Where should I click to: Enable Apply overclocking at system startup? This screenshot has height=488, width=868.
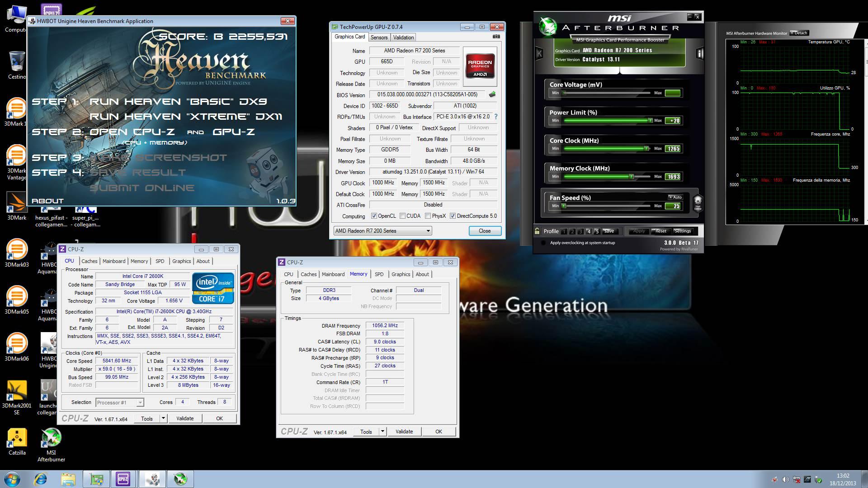[543, 243]
